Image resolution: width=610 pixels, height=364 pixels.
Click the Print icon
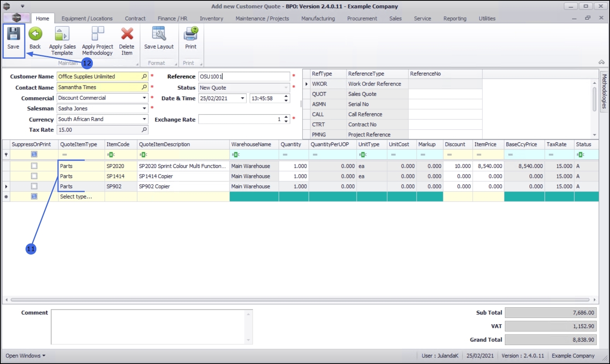click(191, 34)
